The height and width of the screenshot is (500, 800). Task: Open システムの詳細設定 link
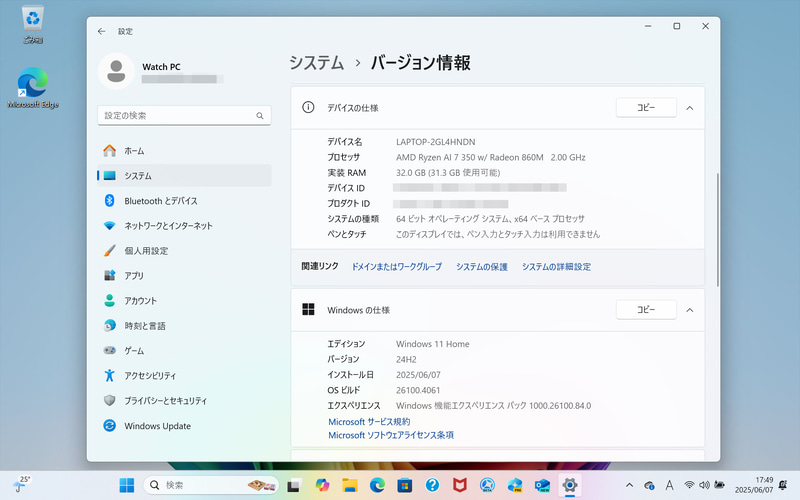[556, 267]
